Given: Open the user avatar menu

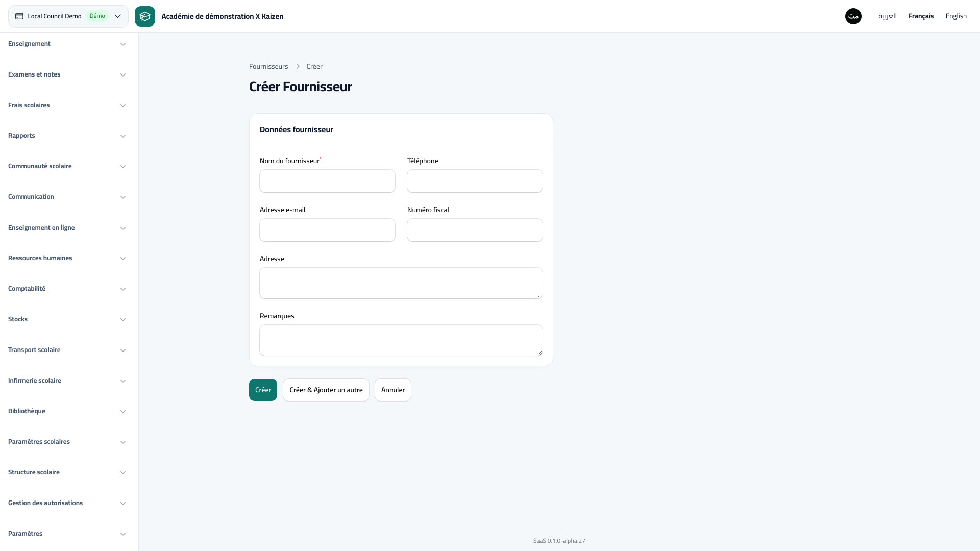Looking at the screenshot, I should tap(853, 16).
